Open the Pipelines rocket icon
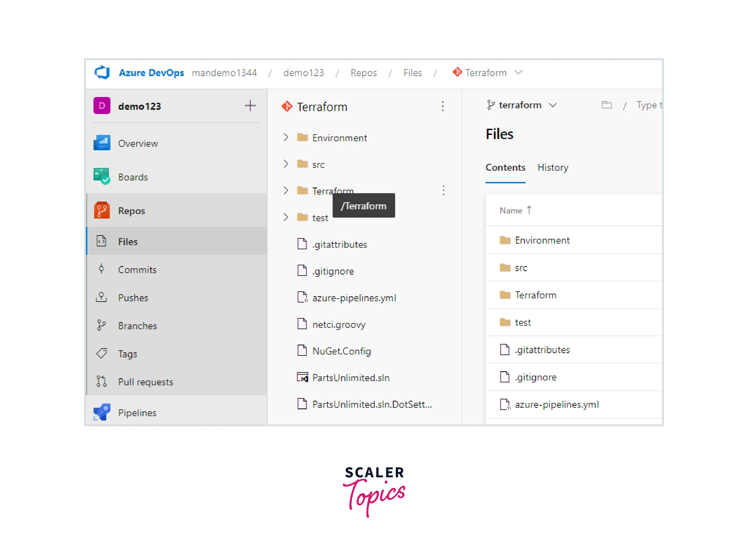 coord(102,412)
